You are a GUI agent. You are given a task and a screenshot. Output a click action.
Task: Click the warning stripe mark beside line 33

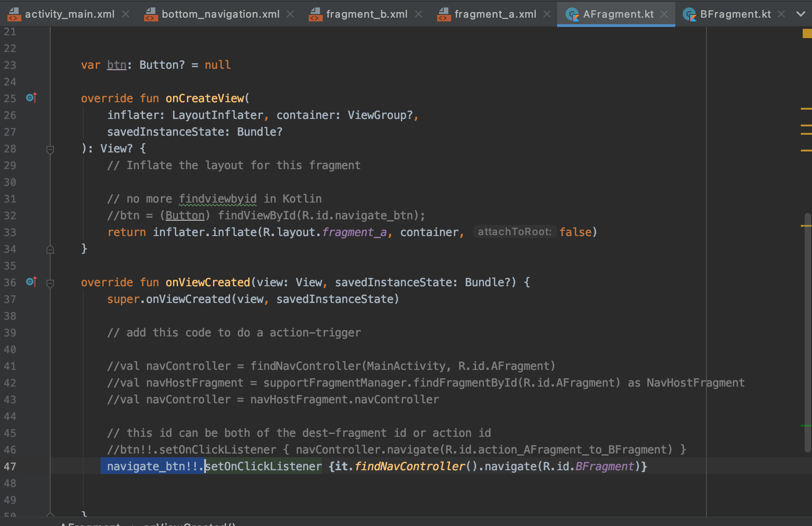pos(806,226)
